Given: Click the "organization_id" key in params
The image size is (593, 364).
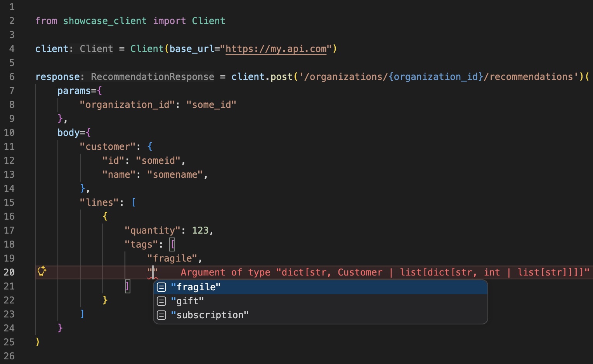Looking at the screenshot, I should coord(127,105).
